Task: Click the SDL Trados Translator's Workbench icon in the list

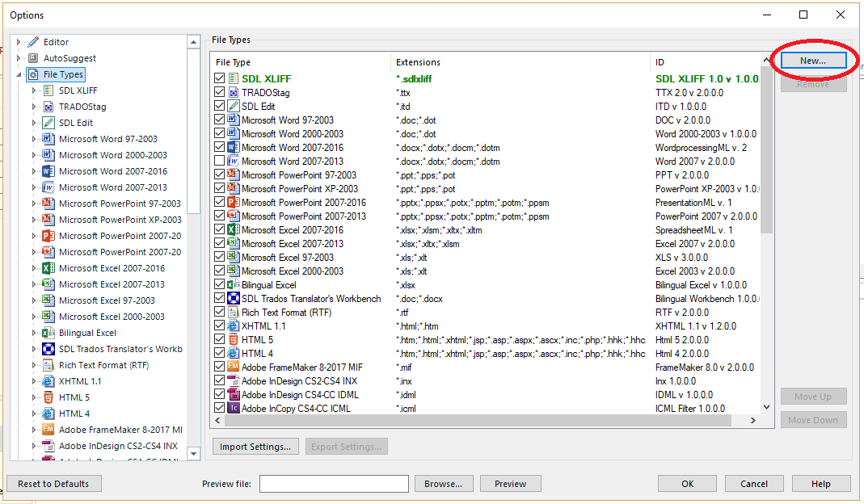Action: click(233, 299)
